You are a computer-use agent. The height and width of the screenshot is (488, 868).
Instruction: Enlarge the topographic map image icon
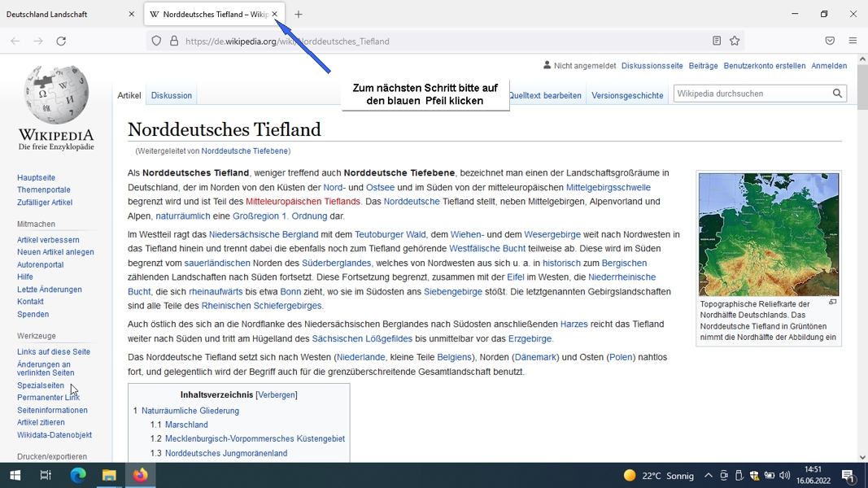click(832, 302)
